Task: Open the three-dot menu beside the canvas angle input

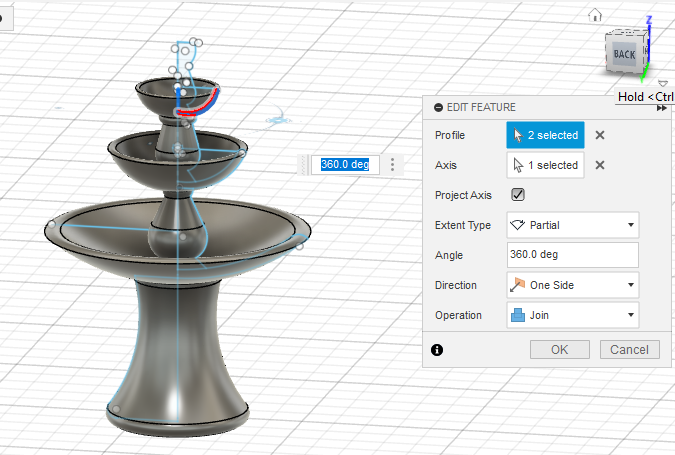Action: tap(392, 164)
